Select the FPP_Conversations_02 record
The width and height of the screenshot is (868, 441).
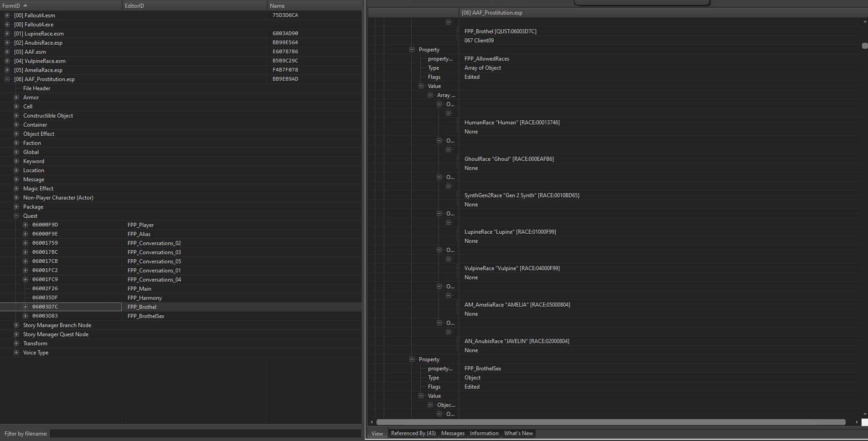154,243
